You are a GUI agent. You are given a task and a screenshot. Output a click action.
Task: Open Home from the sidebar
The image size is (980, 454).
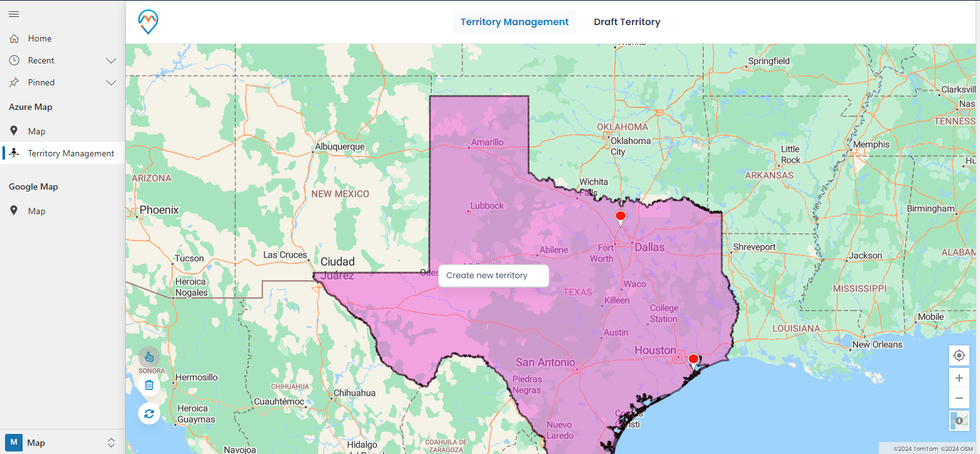tap(63, 38)
